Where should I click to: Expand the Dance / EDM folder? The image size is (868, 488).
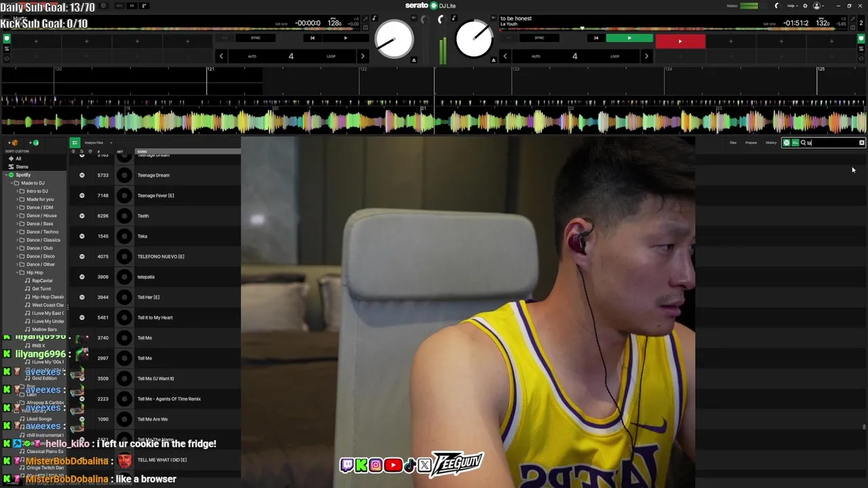tap(17, 207)
